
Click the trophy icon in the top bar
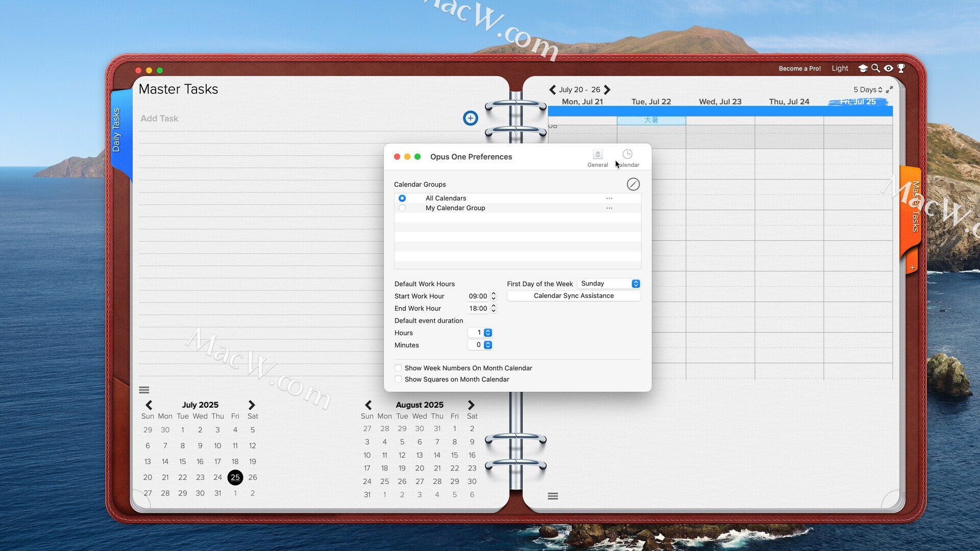pos(901,68)
